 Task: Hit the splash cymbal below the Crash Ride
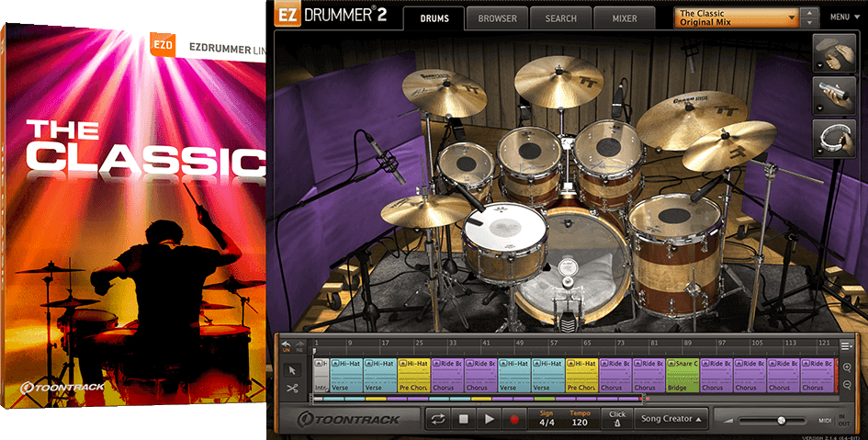[x=729, y=145]
